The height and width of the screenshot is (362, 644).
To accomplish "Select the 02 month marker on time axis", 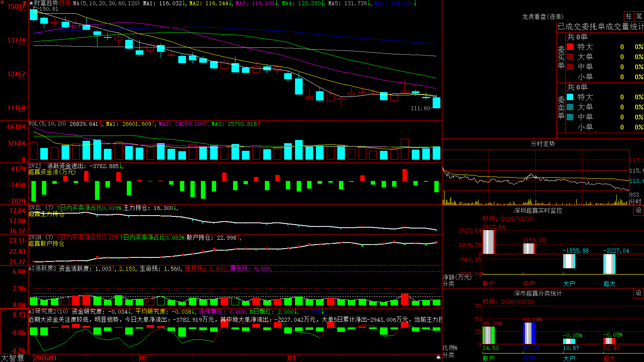I will pos(143,358).
